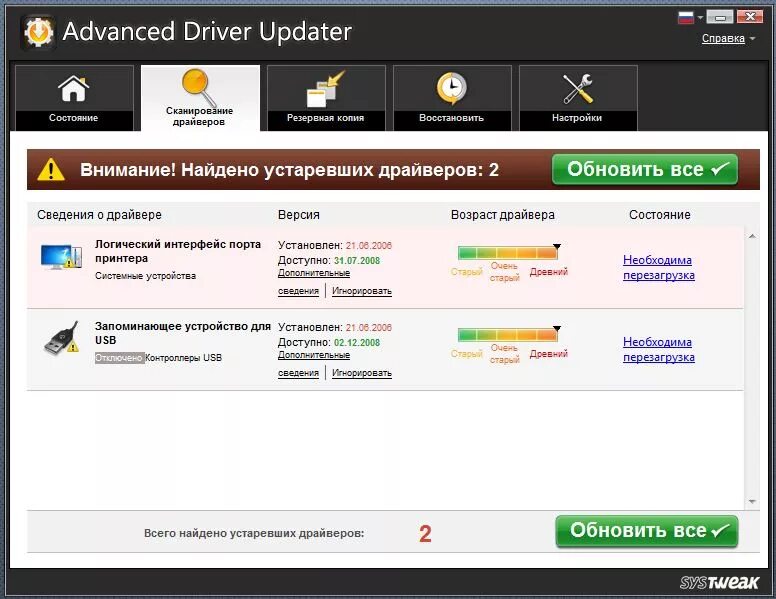This screenshot has width=776, height=599.
Task: Click the list scrollbar down arrow
Action: tap(752, 502)
